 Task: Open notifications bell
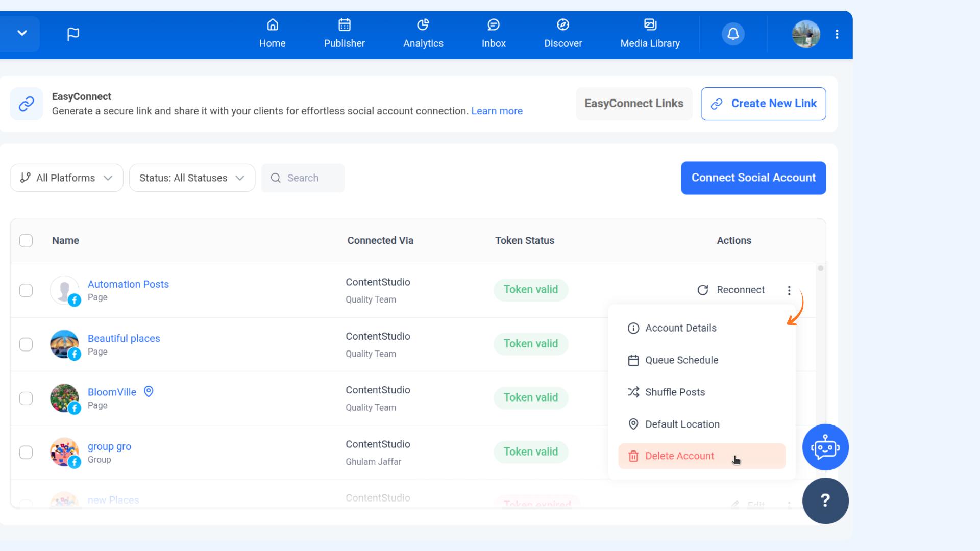click(x=733, y=34)
